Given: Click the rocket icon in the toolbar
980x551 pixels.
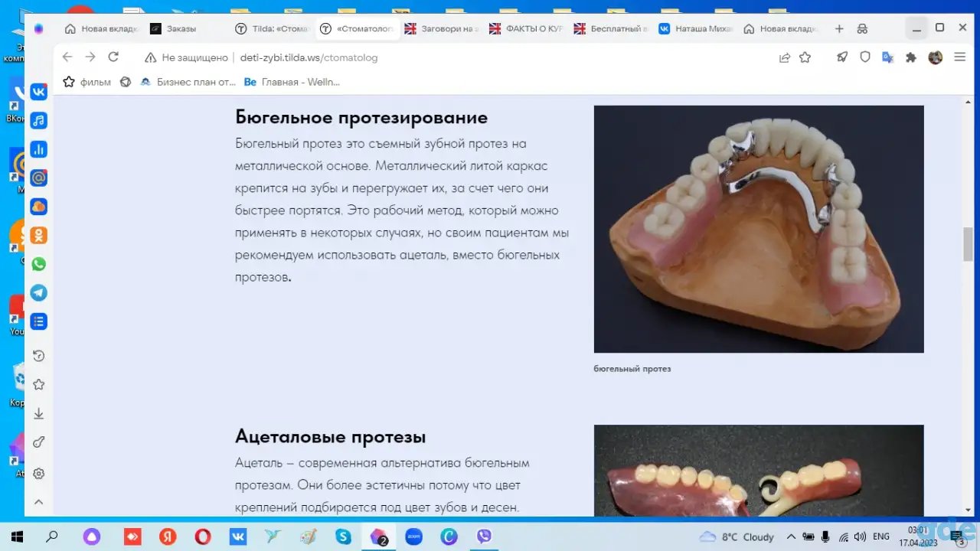Looking at the screenshot, I should pos(842,57).
